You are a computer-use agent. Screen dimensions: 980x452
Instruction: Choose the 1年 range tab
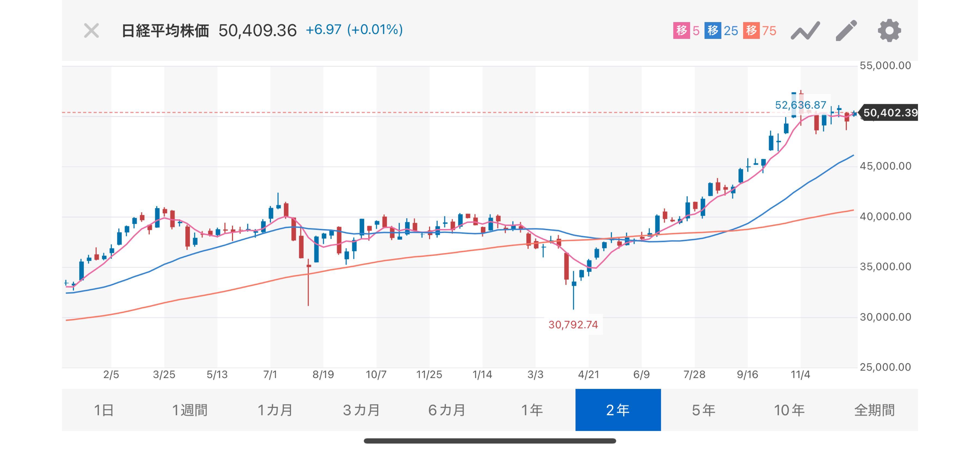pos(532,410)
